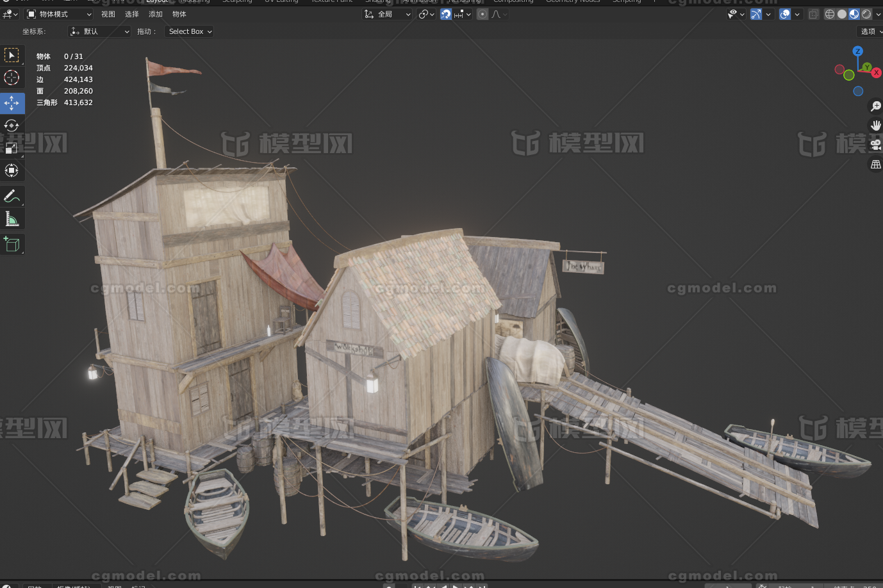Click the 边 value 424,143
Viewport: 883px width, 588px height.
coord(78,79)
